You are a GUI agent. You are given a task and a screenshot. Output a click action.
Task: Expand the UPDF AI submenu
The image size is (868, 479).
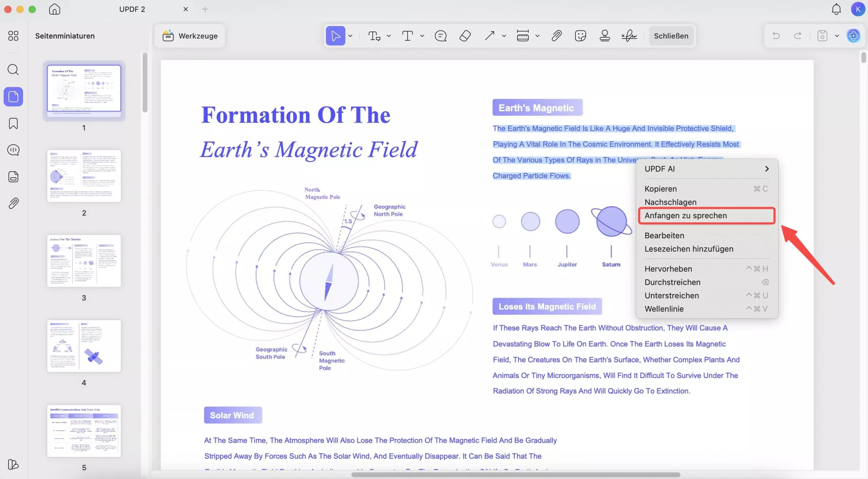[x=707, y=169]
